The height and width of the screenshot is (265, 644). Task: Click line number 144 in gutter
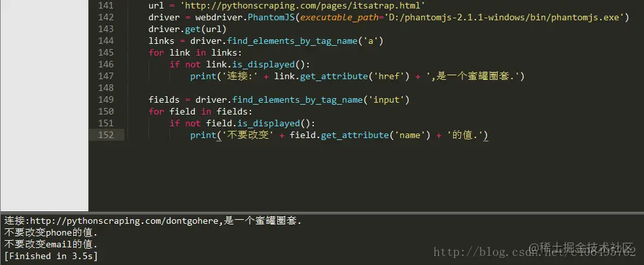tap(106, 41)
